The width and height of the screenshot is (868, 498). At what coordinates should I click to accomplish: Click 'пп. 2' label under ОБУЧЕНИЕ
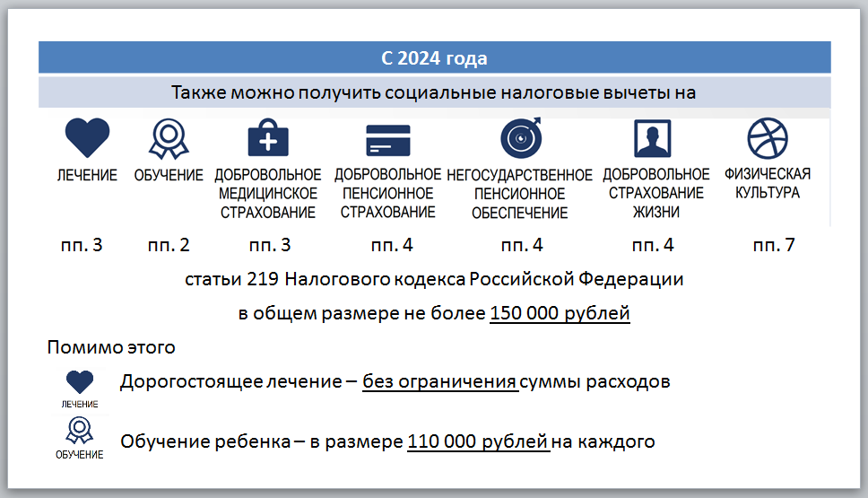tap(169, 245)
